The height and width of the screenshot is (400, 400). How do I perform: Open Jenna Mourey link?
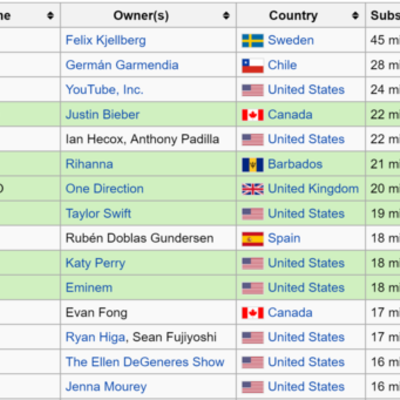click(x=106, y=387)
